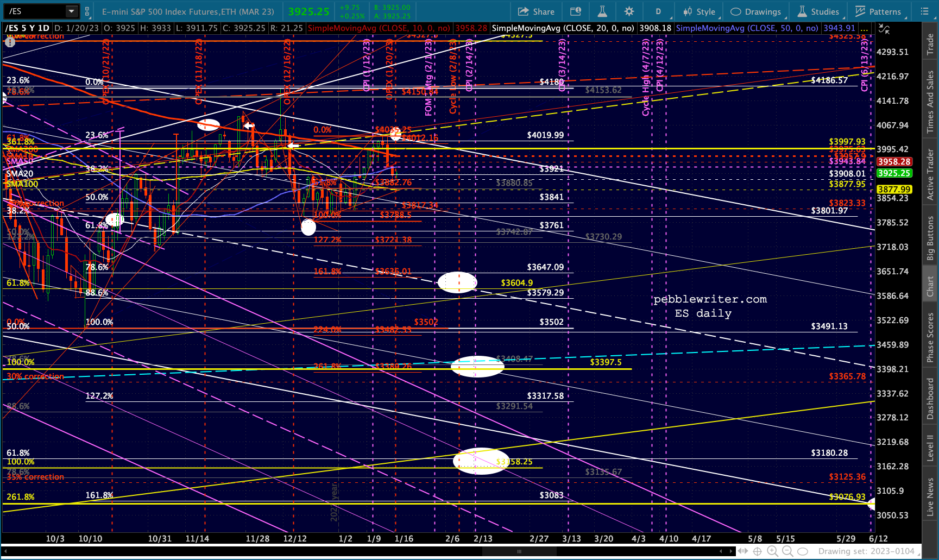
Task: Click the /ES 5 Y 1D chart title
Action: point(27,28)
